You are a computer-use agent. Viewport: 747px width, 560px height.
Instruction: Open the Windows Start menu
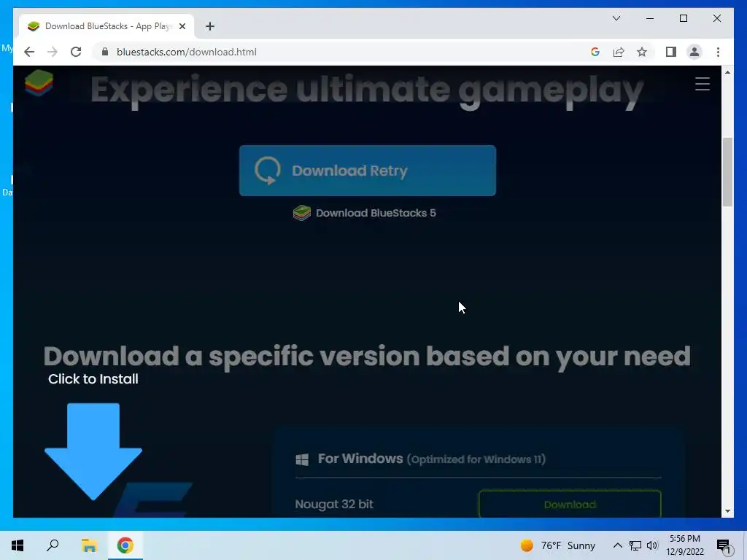(18, 545)
